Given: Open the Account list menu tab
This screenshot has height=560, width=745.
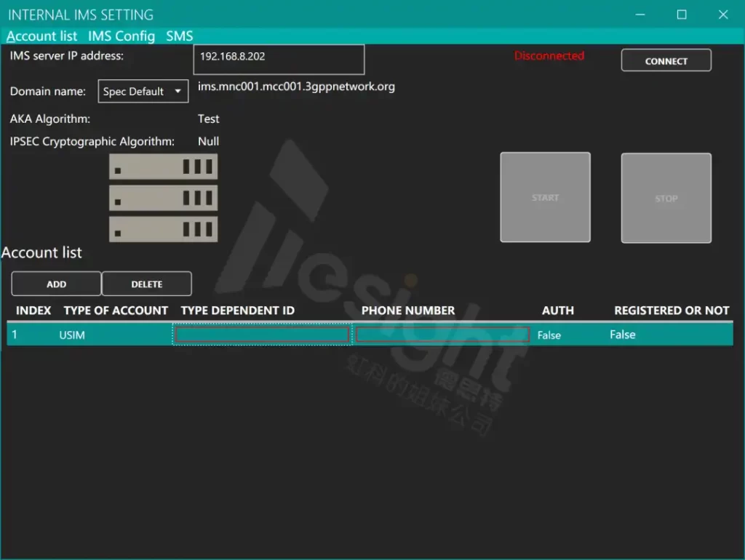Looking at the screenshot, I should pos(41,36).
